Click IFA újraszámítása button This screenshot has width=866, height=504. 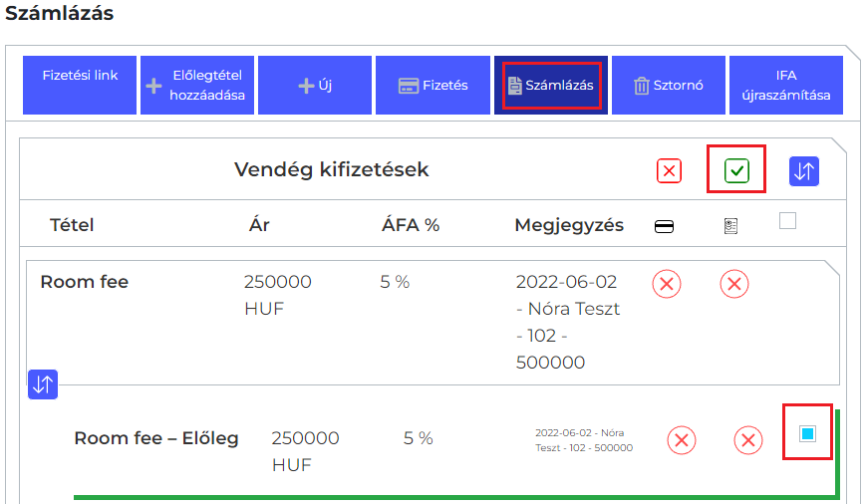tap(785, 85)
